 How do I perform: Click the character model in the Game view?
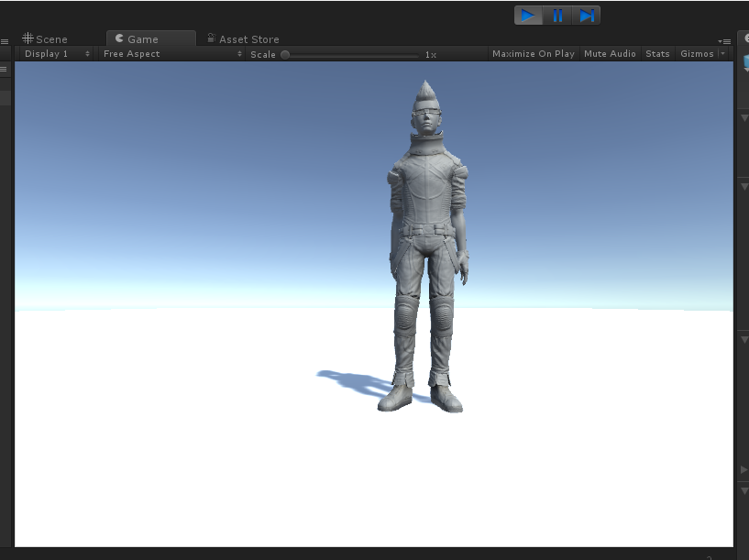pos(426,247)
